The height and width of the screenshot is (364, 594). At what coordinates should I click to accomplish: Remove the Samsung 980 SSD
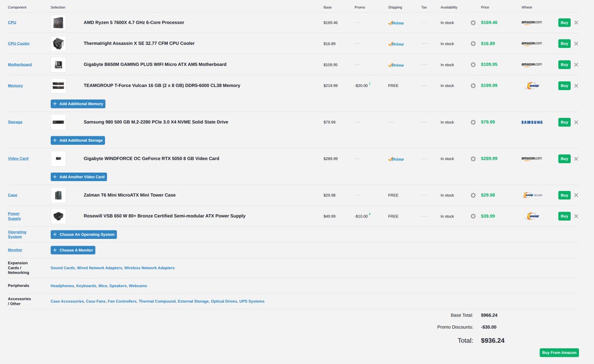[x=576, y=122]
